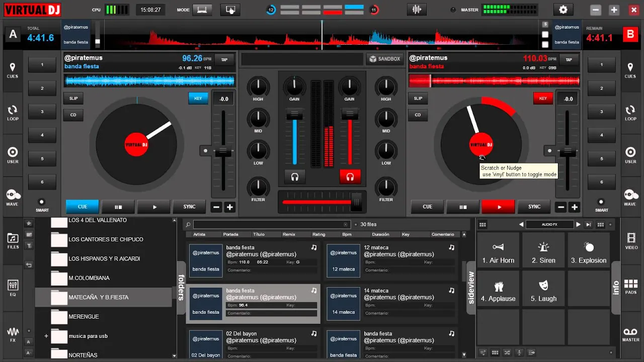The height and width of the screenshot is (362, 644).
Task: Expand the vertical 'info' side tab
Action: coord(615,288)
